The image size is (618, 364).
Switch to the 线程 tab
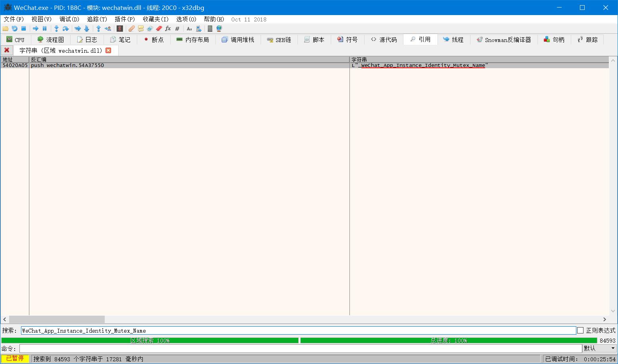click(453, 40)
